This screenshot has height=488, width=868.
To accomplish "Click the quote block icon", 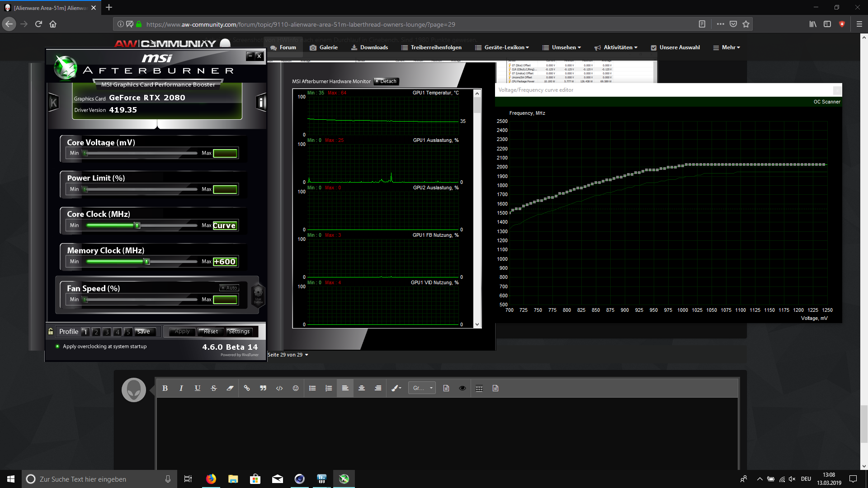I will (x=263, y=388).
